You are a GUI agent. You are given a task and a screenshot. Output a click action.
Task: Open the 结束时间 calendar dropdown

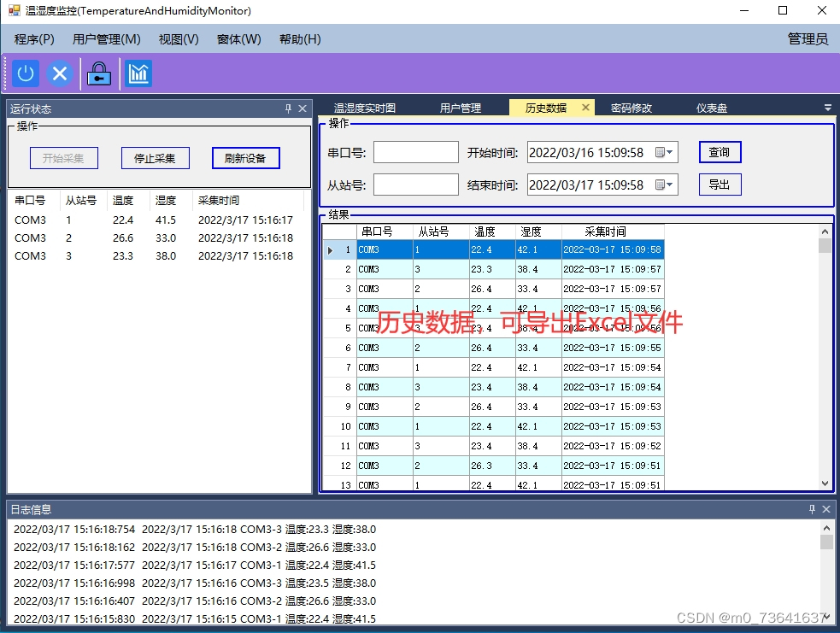[x=664, y=185]
